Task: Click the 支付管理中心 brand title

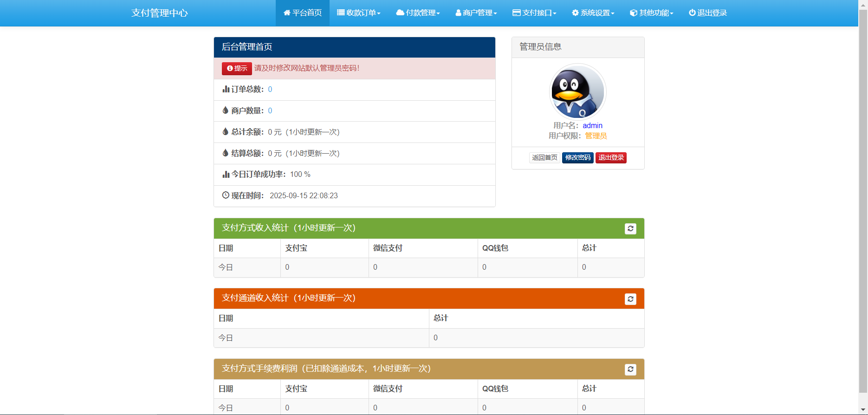Action: [x=160, y=13]
